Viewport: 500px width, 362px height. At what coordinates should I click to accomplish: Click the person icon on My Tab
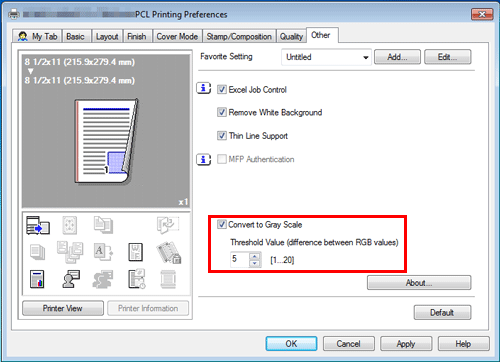[x=23, y=36]
